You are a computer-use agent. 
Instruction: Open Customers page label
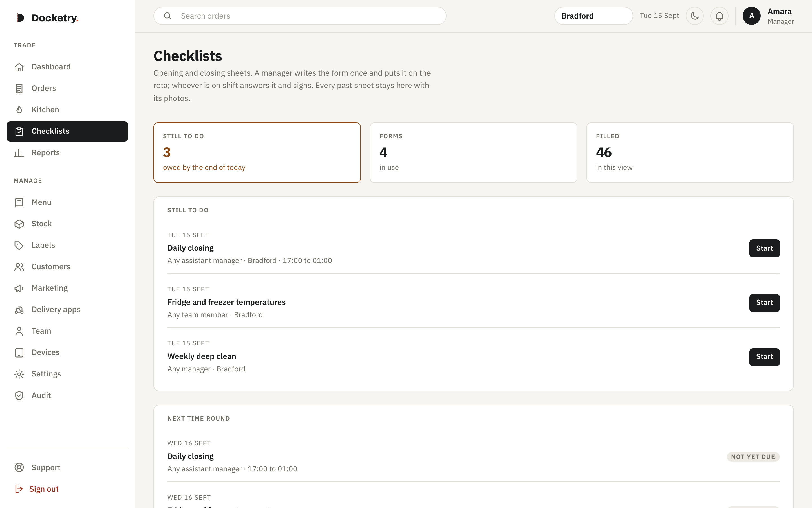click(51, 267)
